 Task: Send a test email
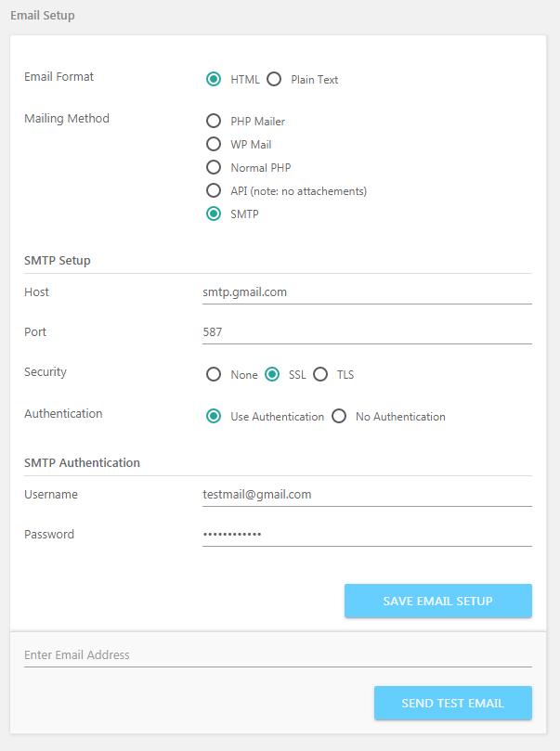[x=452, y=703]
